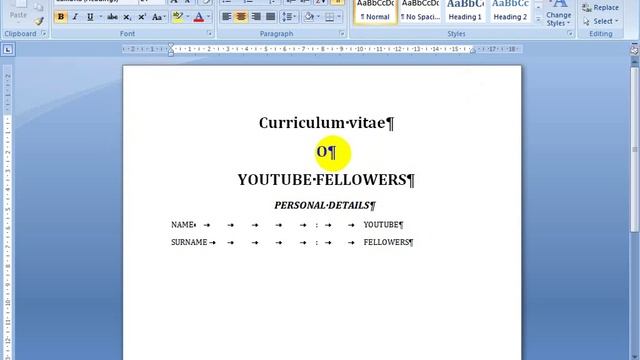Center the paragraph text
The width and height of the screenshot is (640, 360).
(241, 17)
